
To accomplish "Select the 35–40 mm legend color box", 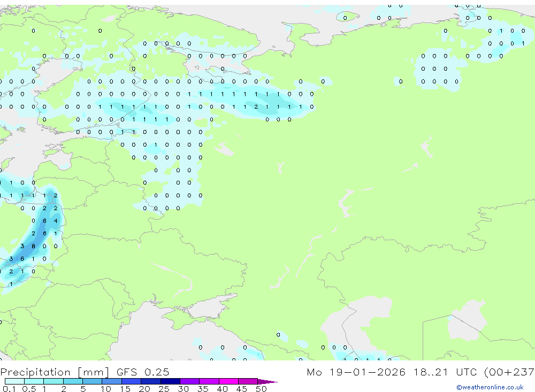I will click(x=209, y=381).
